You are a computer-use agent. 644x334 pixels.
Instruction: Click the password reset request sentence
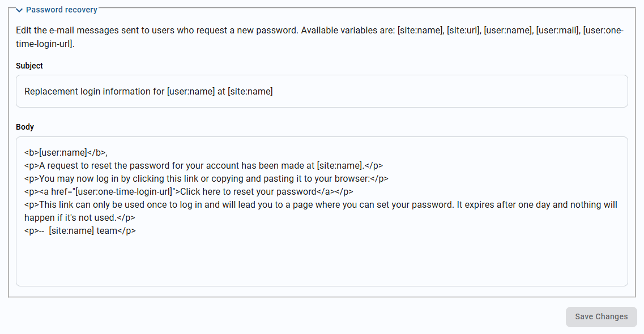pos(203,165)
